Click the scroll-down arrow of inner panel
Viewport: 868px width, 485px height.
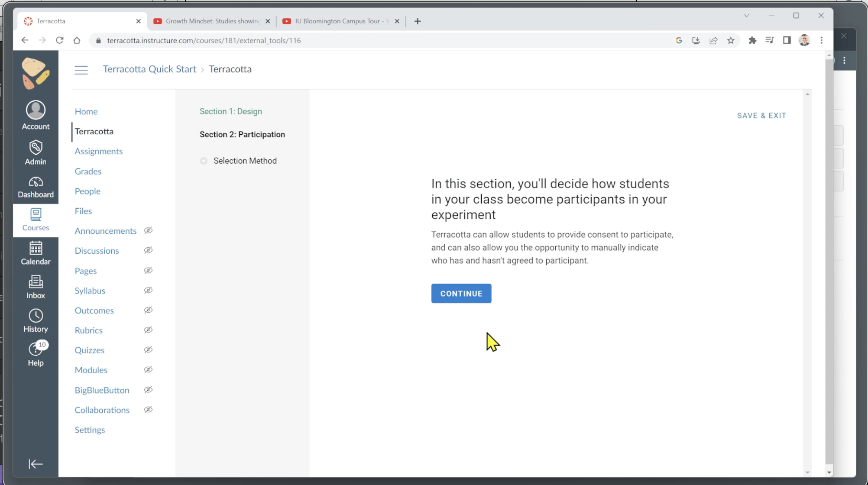tap(807, 472)
